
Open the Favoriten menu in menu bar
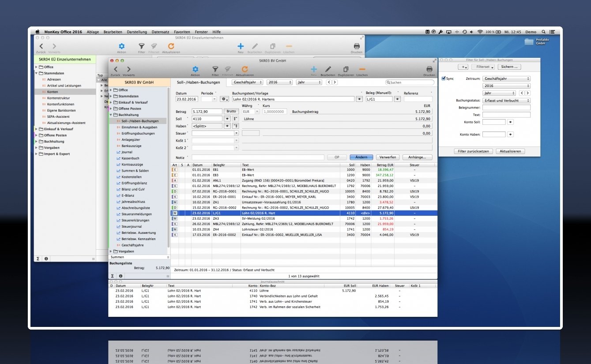tap(182, 32)
